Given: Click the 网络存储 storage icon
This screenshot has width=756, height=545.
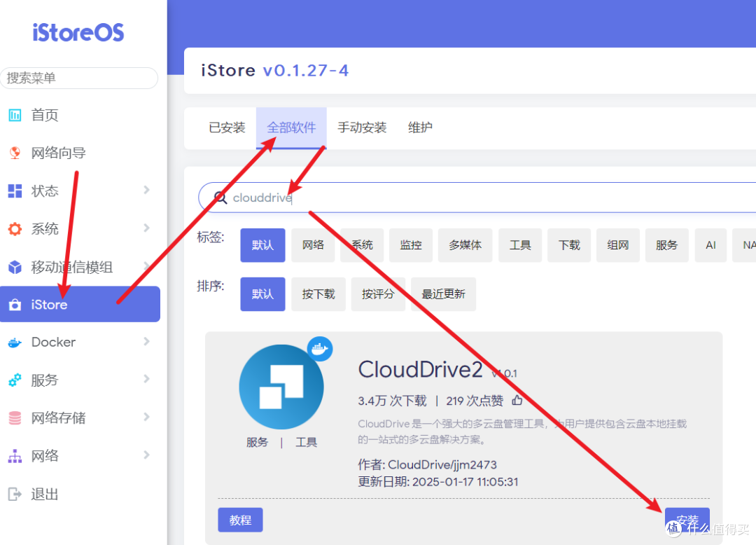Looking at the screenshot, I should pos(15,418).
